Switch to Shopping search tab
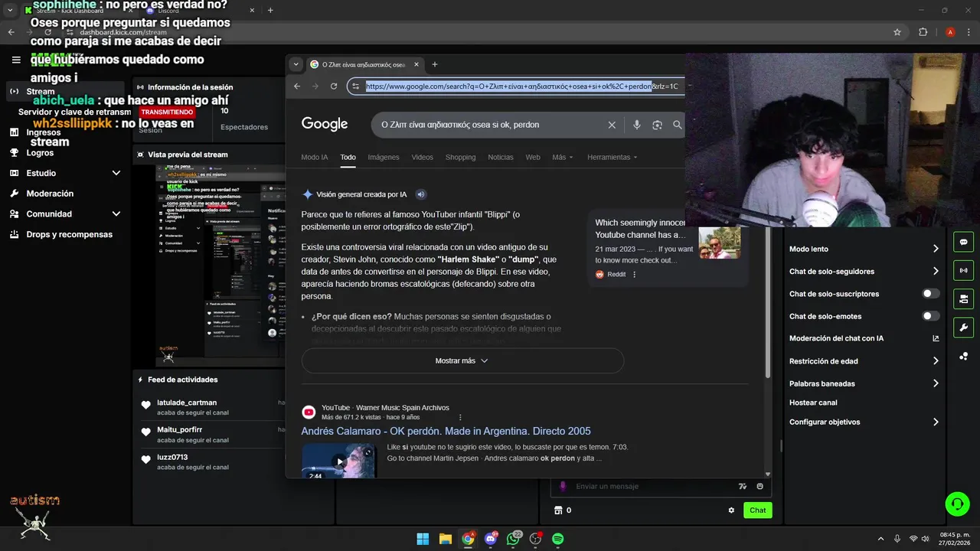 tap(461, 157)
